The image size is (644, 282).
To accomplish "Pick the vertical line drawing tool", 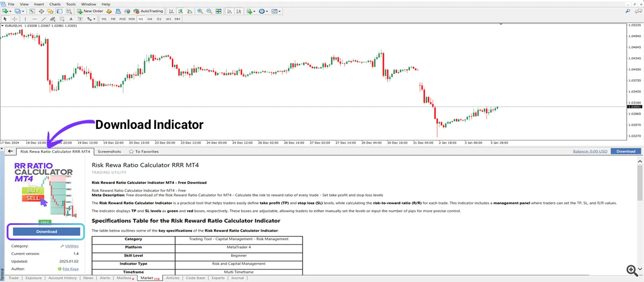I will click(x=25, y=19).
